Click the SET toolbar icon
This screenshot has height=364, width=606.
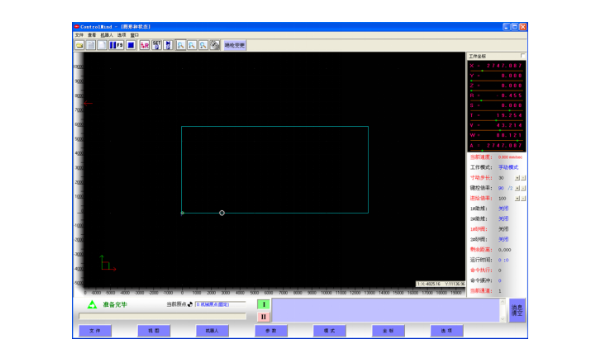click(157, 45)
